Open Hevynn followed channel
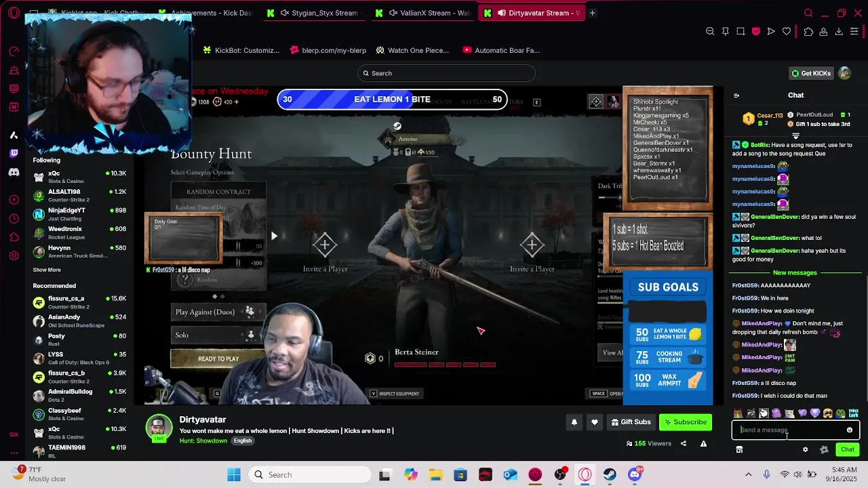The height and width of the screenshot is (488, 868). point(79,251)
